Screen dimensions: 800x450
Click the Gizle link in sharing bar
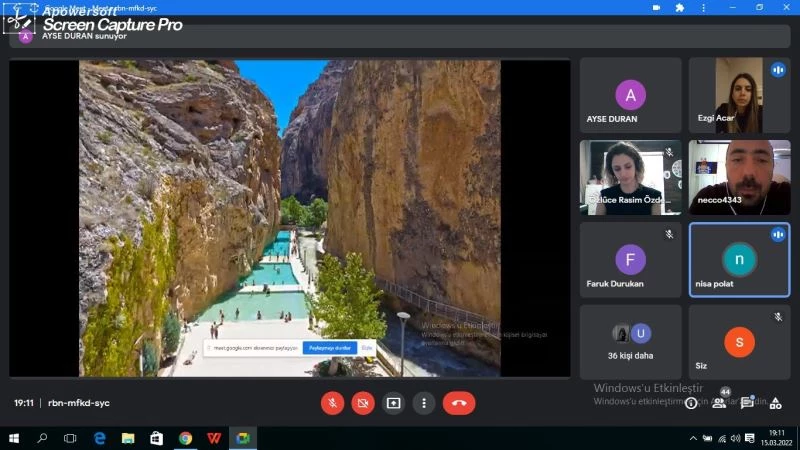[x=367, y=348]
